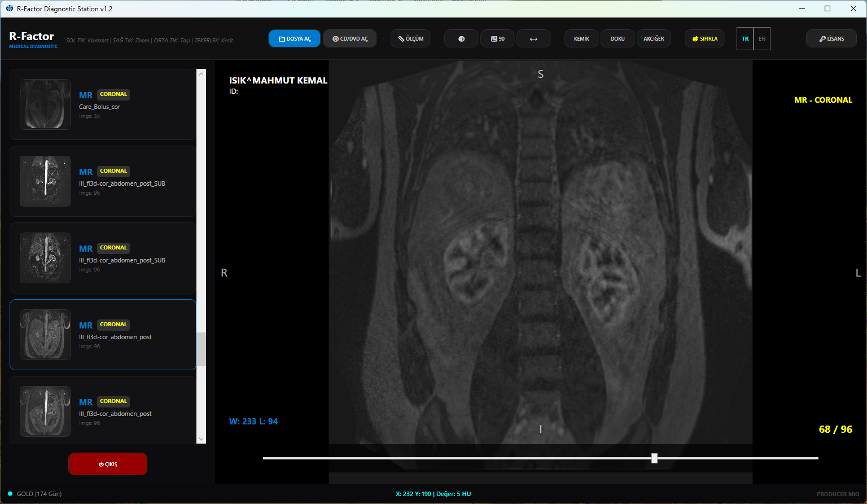Click the slice slider handle
The image size is (867, 504).
coord(654,458)
